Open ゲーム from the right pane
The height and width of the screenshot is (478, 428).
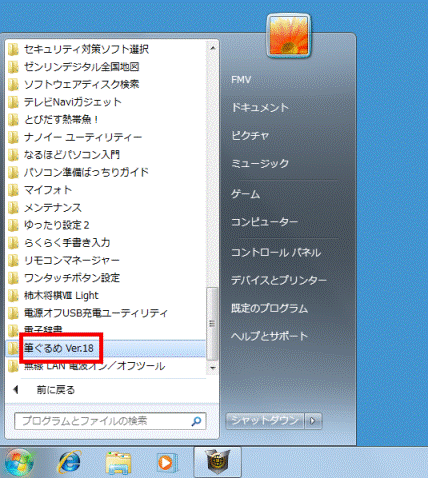[245, 194]
